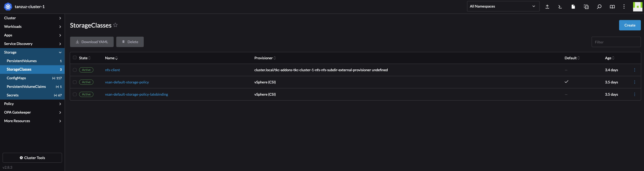Click the Filter input field

[x=616, y=42]
